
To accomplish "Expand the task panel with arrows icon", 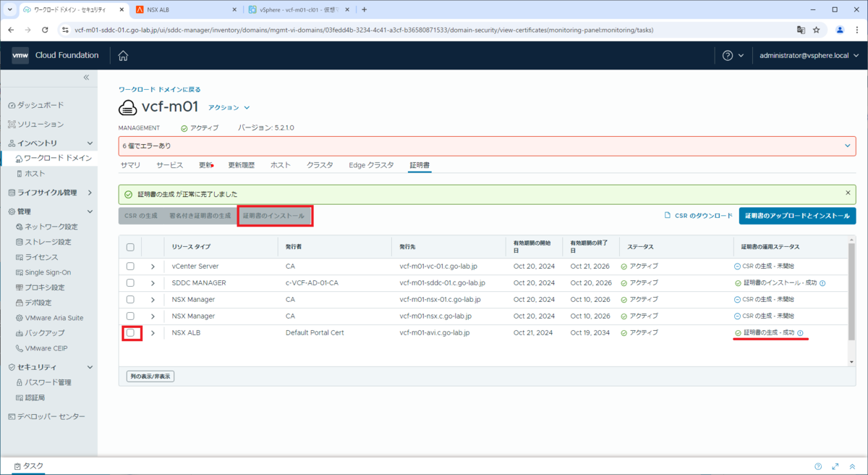I will pyautogui.click(x=835, y=466).
